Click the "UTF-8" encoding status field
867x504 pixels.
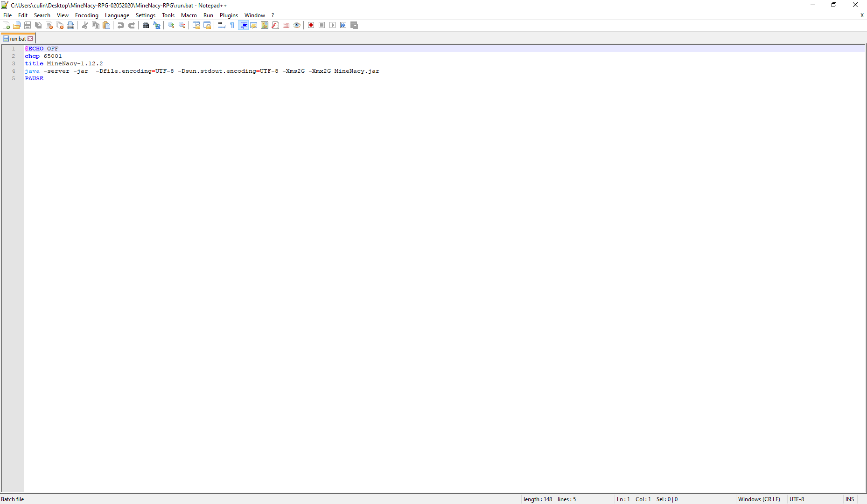[x=797, y=499]
